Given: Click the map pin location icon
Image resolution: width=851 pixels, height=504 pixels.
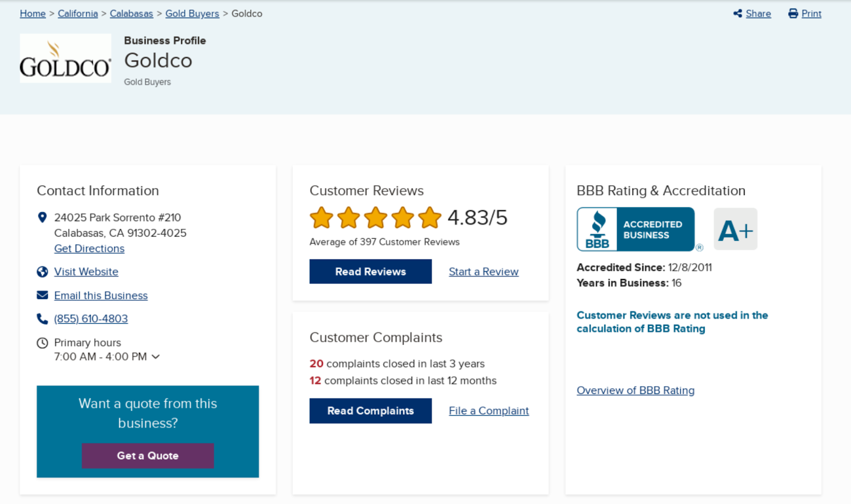Looking at the screenshot, I should [43, 217].
